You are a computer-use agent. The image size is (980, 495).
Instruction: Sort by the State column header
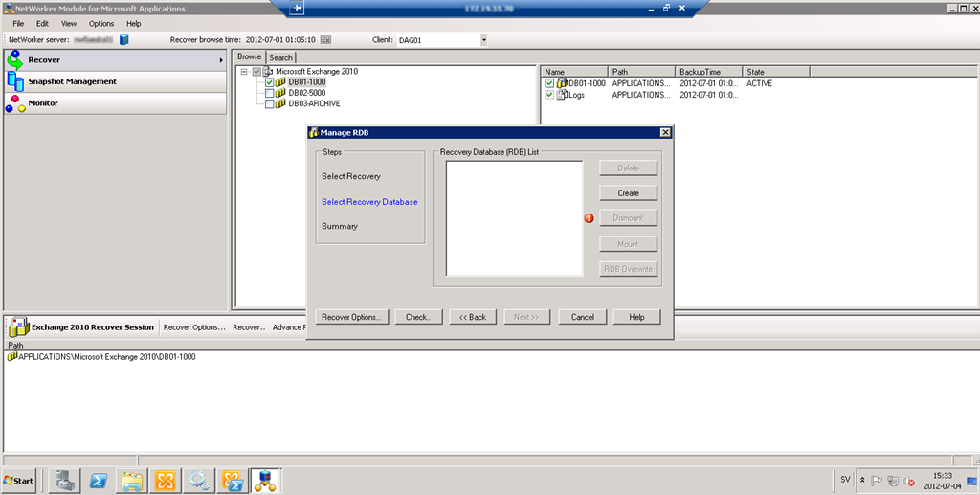point(776,72)
